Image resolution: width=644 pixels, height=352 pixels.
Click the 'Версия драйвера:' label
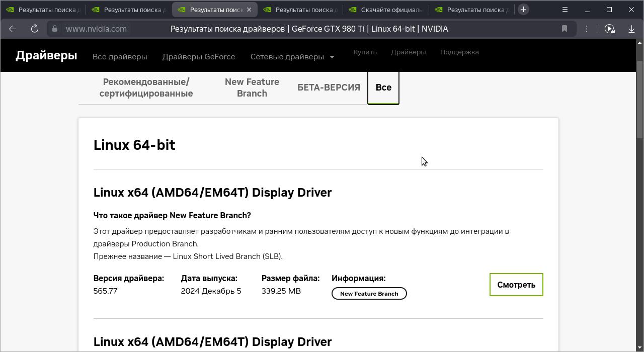tap(128, 278)
